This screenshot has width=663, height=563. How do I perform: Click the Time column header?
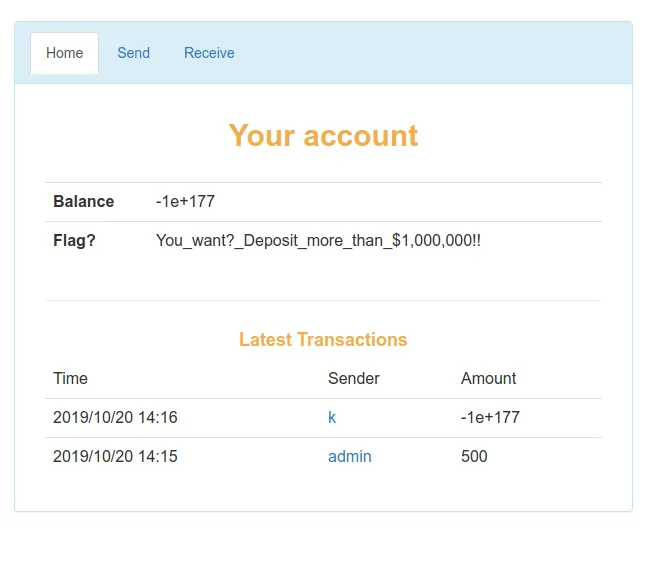tap(70, 379)
